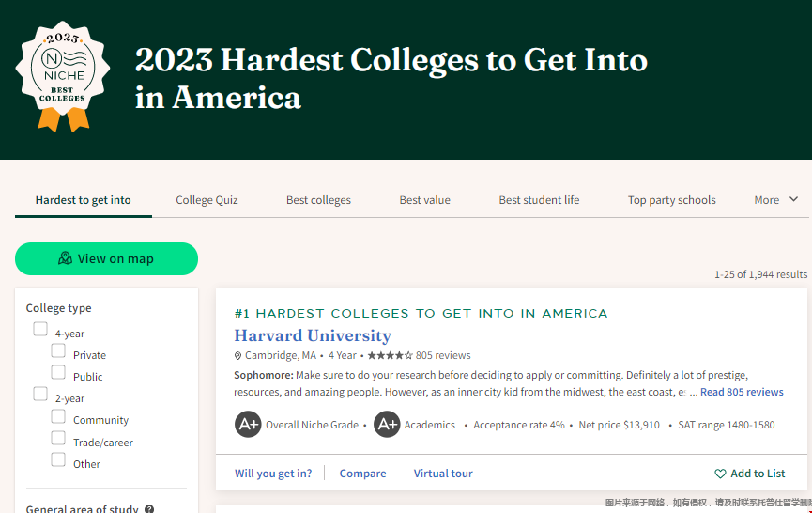The height and width of the screenshot is (513, 812).
Task: Follow the Read 805 reviews link
Action: tap(742, 392)
